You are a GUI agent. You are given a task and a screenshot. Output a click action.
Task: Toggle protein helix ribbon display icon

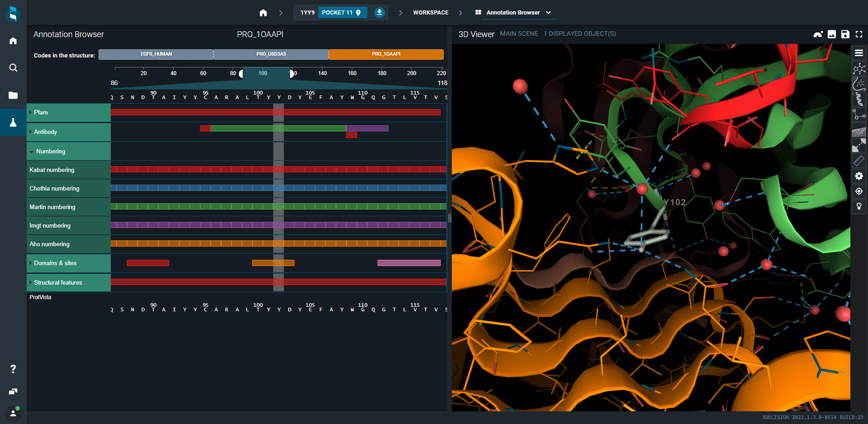pyautogui.click(x=859, y=100)
